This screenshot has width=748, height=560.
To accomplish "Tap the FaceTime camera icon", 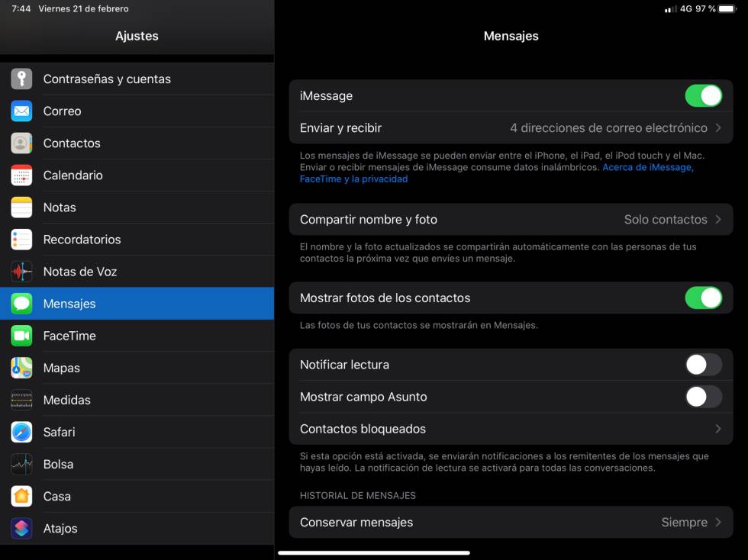I will click(21, 336).
